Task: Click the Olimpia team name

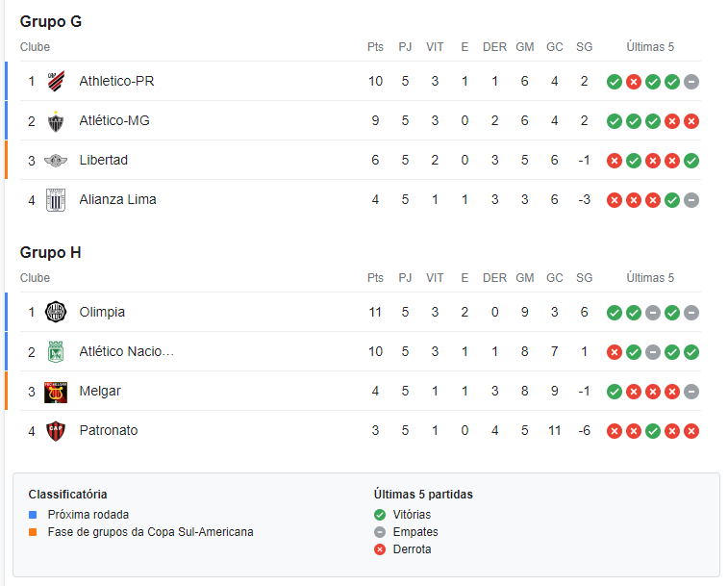Action: [102, 312]
